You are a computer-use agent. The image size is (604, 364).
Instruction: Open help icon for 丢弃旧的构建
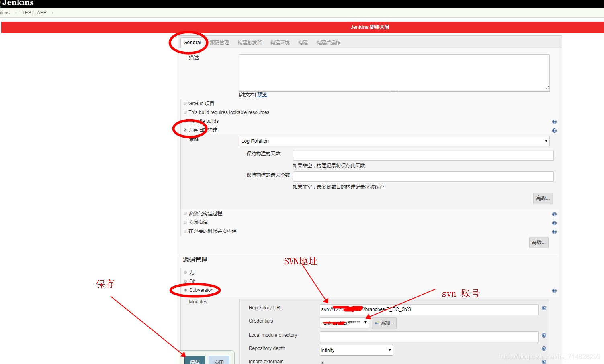pos(554,130)
